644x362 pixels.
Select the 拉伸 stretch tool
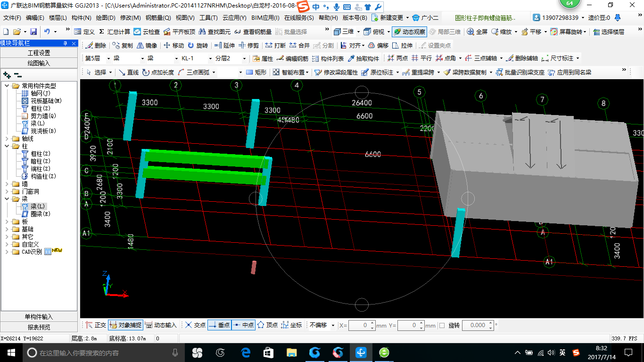click(x=402, y=45)
